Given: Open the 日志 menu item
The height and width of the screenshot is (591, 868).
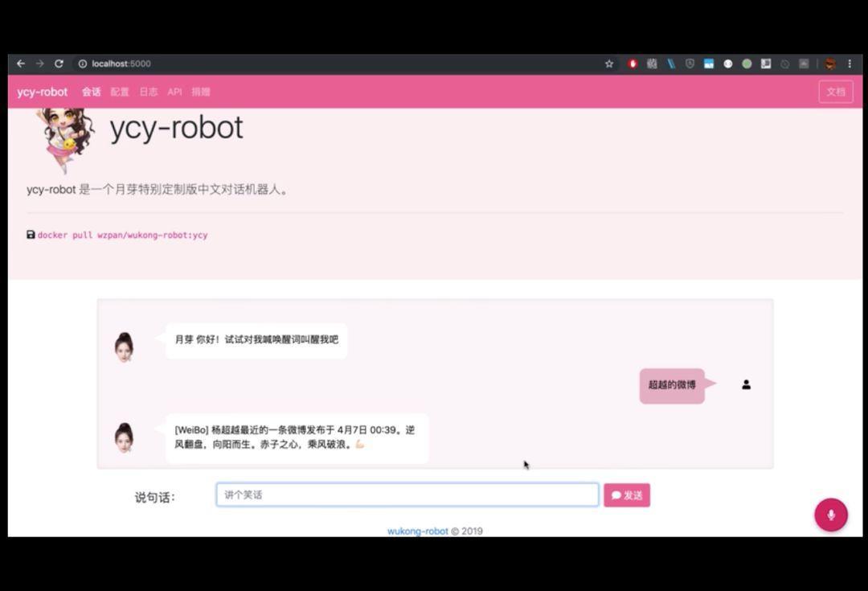Looking at the screenshot, I should 149,92.
